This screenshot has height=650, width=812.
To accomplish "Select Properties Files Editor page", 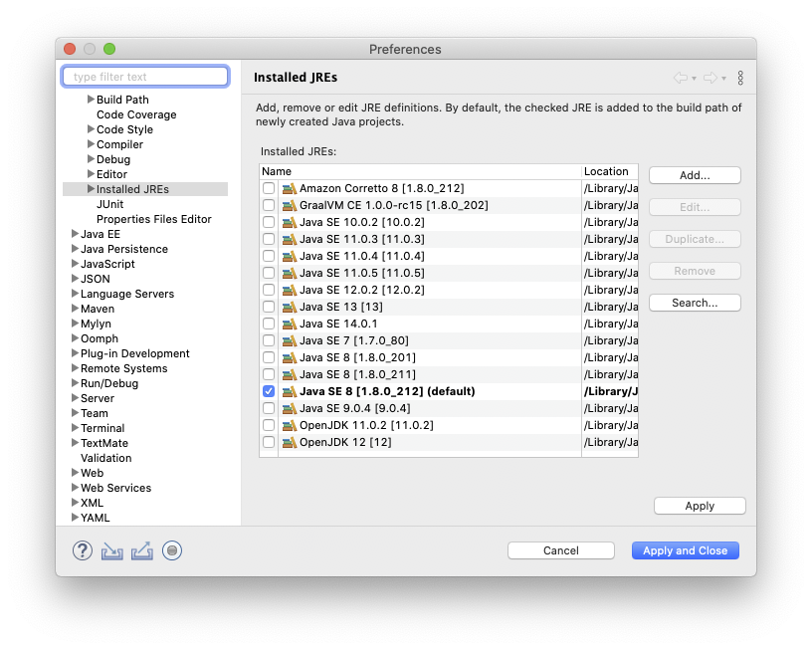I will [x=154, y=219].
